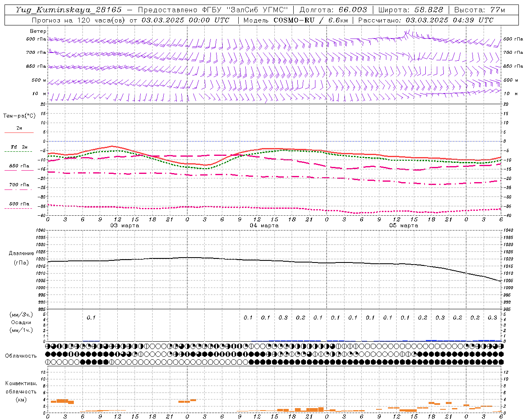Click the Облачность panel label
This screenshot has width=525, height=420.
coord(21,356)
